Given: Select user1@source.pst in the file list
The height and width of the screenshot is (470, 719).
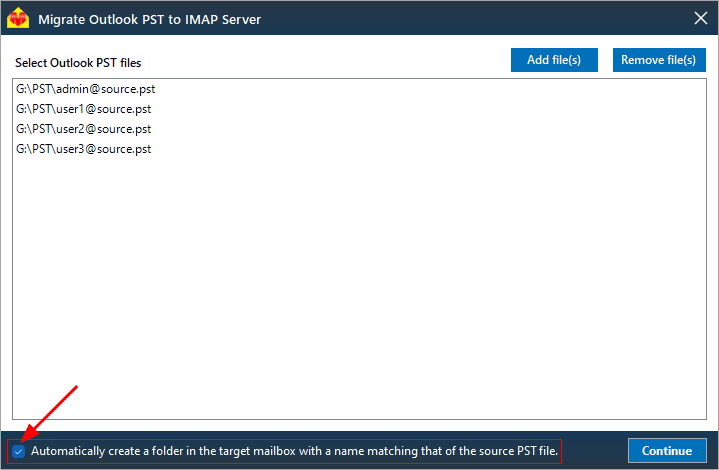Looking at the screenshot, I should 83,109.
